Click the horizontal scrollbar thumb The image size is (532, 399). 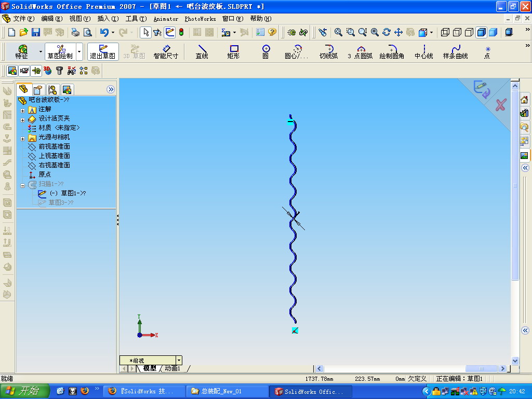click(481, 368)
